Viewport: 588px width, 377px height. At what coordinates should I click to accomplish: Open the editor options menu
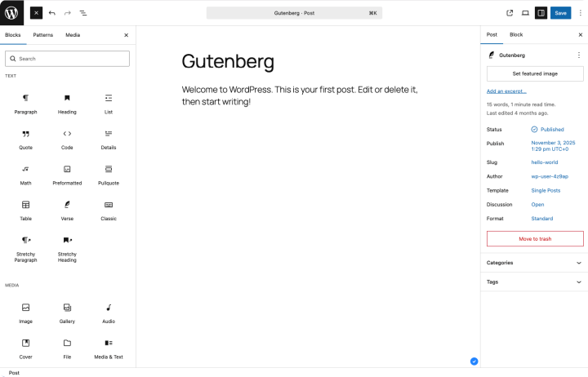[580, 13]
